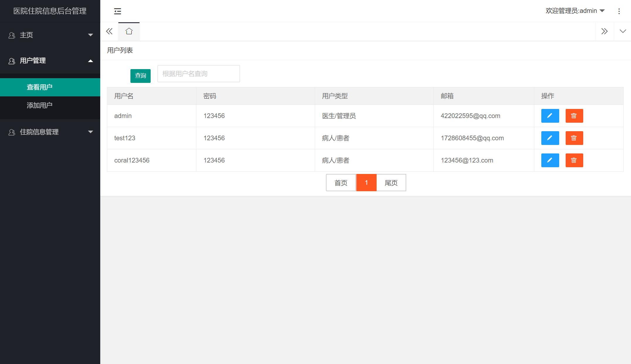Delete the test123 user row
The height and width of the screenshot is (364, 631).
pos(574,138)
